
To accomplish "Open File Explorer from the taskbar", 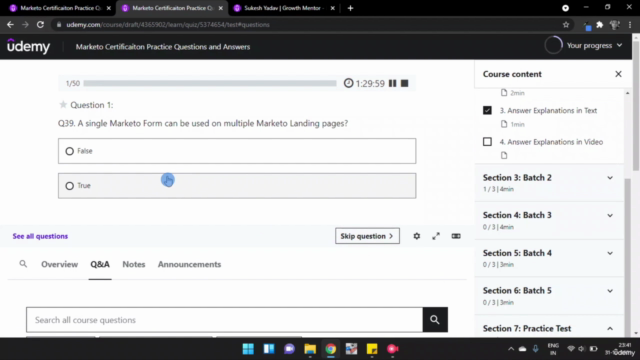I will [310, 349].
